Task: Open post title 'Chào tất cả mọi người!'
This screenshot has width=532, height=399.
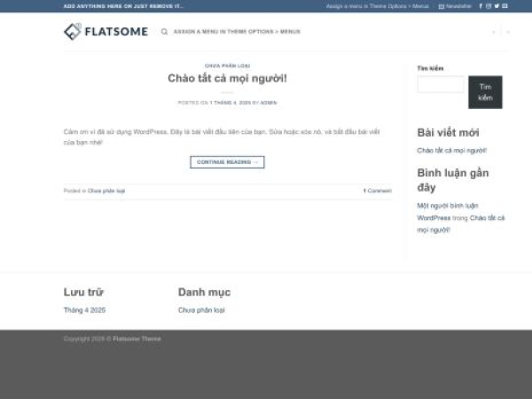Action: click(227, 78)
